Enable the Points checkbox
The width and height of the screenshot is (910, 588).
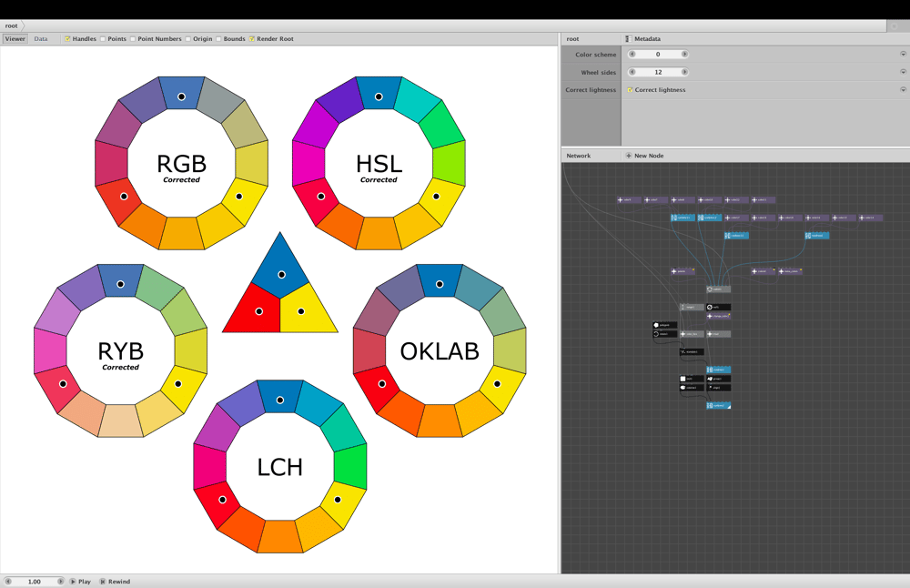pos(103,39)
